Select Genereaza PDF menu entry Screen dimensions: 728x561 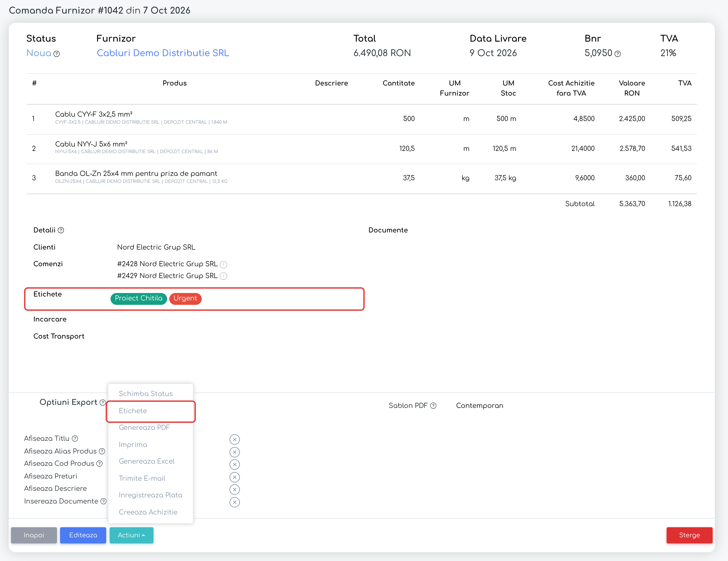pos(151,428)
